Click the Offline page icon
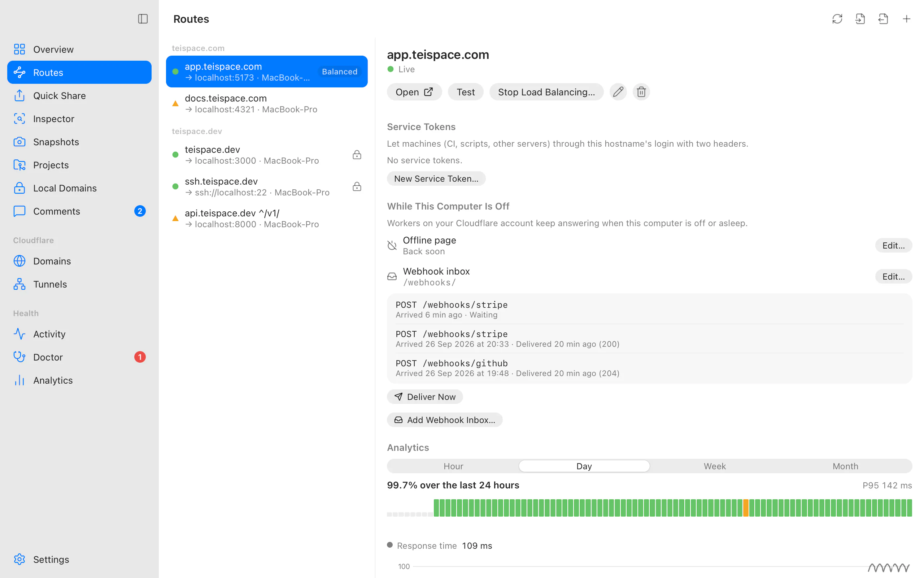 [x=392, y=245]
